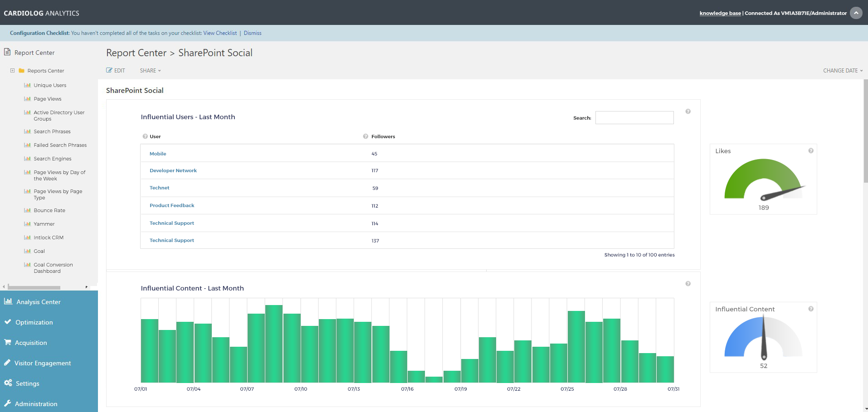Click the help icon on Likes gauge
This screenshot has width=868, height=412.
811,151
